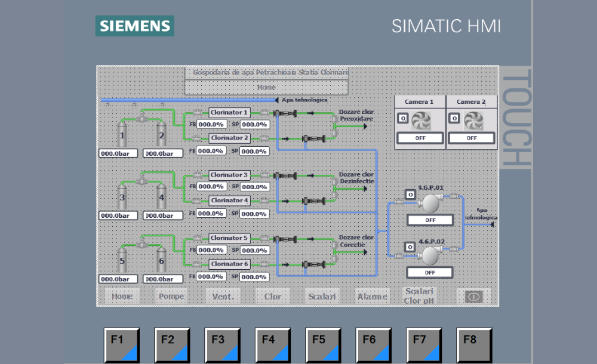Click the 4.6.P.02 pump OFF status

430,273
